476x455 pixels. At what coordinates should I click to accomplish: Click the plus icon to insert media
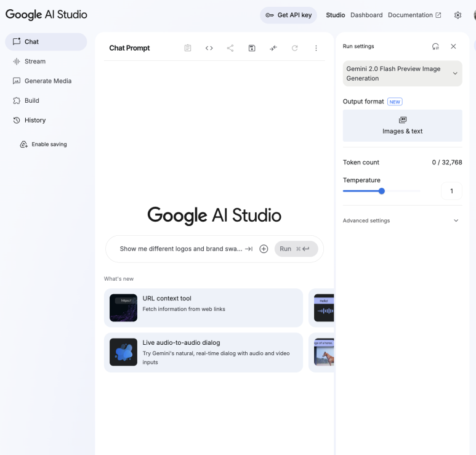(264, 249)
